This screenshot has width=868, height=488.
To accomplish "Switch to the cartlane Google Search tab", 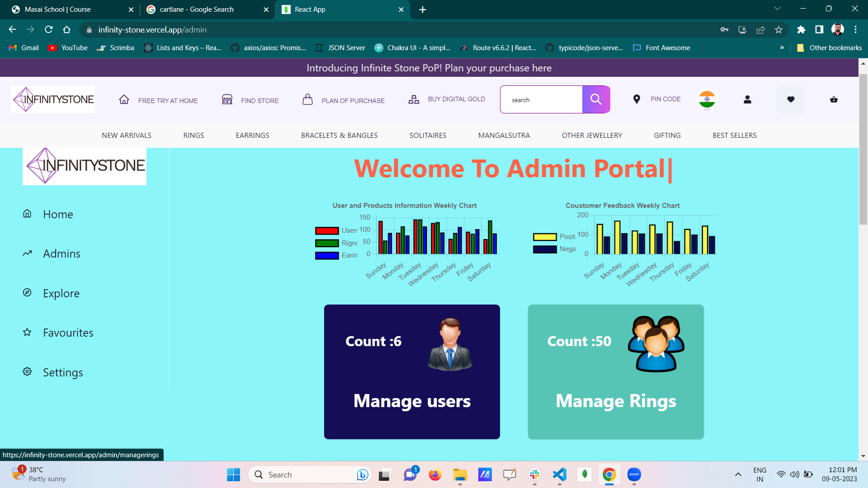I will click(197, 9).
